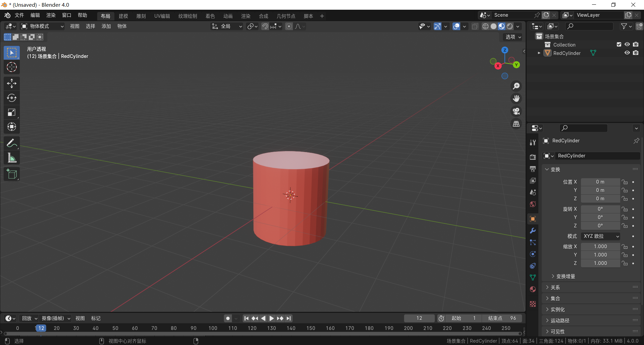Expand RedCylinder tree item in outliner
The height and width of the screenshot is (345, 644).
pyautogui.click(x=539, y=53)
